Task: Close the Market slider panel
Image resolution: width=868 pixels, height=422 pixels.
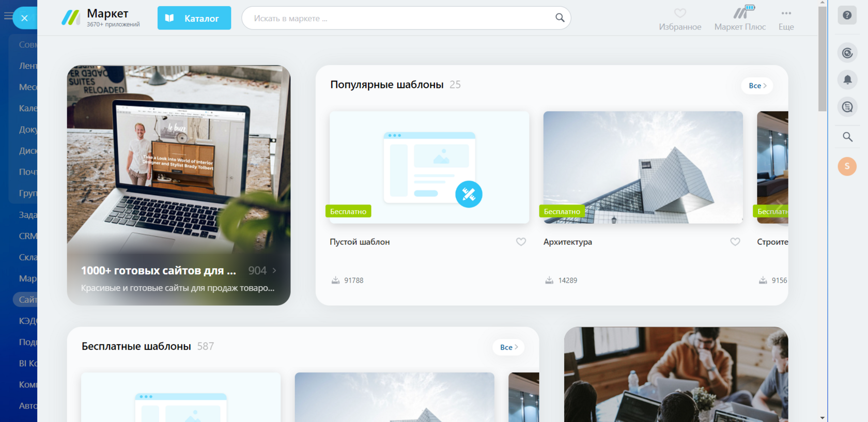Action: click(x=24, y=18)
